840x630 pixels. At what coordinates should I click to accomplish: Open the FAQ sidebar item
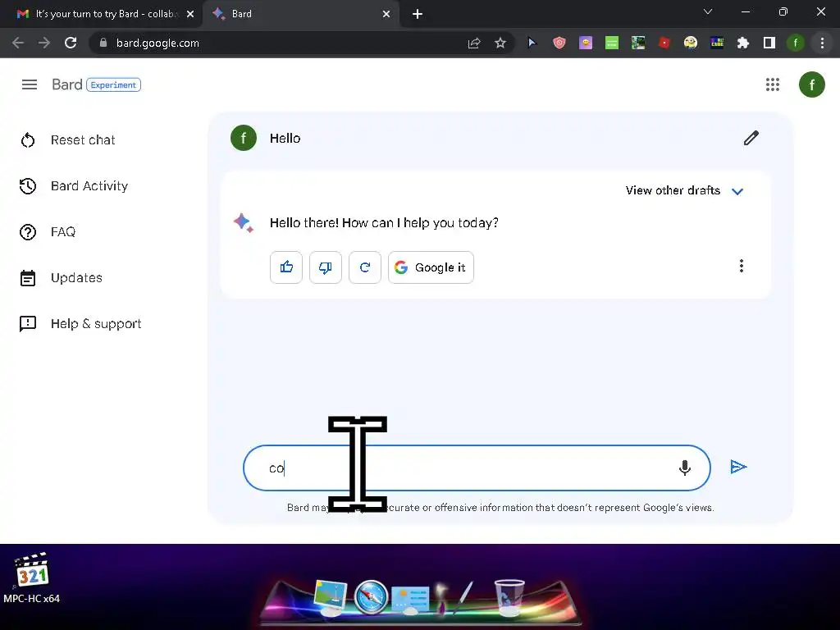click(x=62, y=232)
